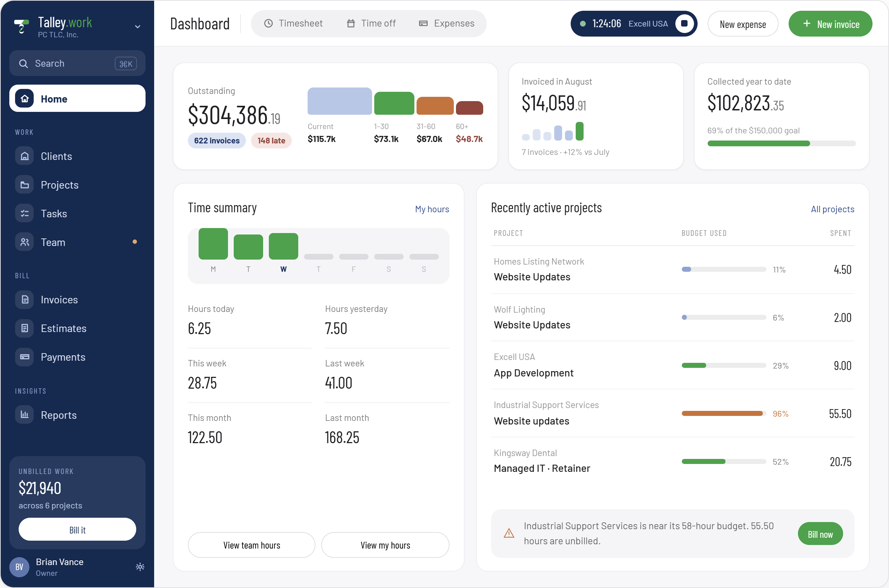
Task: Click the 148 late badge
Action: click(x=271, y=141)
